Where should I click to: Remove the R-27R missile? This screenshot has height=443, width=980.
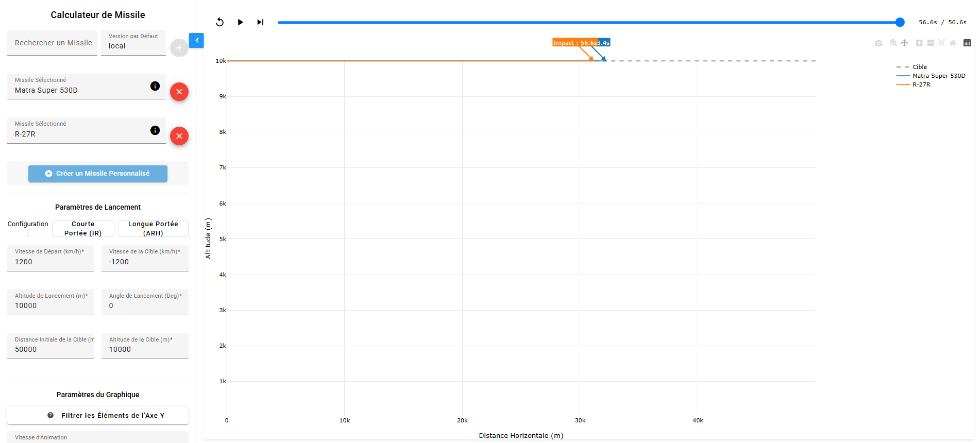coord(179,136)
